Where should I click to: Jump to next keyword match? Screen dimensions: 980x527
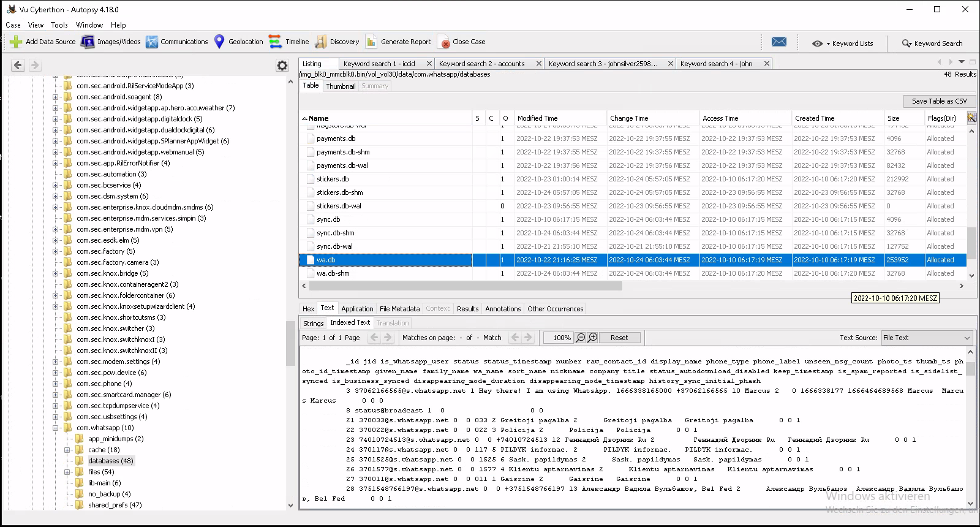coord(529,338)
